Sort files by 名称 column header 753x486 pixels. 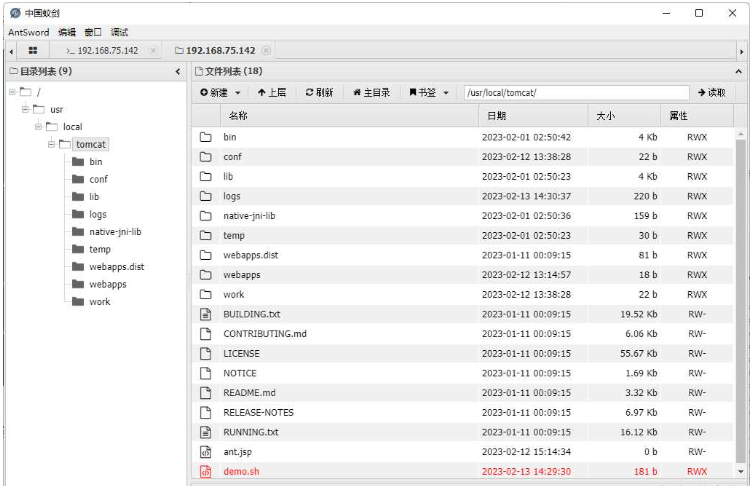[350, 116]
